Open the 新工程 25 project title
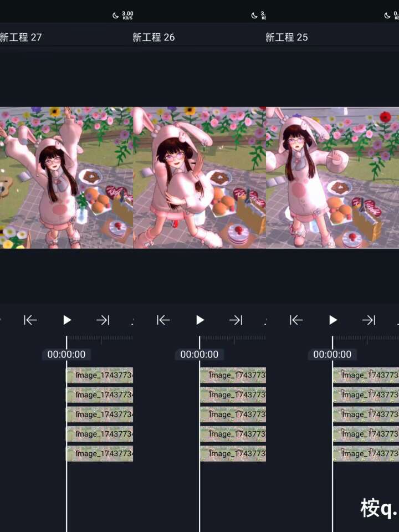Viewport: 399px width, 532px height. pos(287,37)
